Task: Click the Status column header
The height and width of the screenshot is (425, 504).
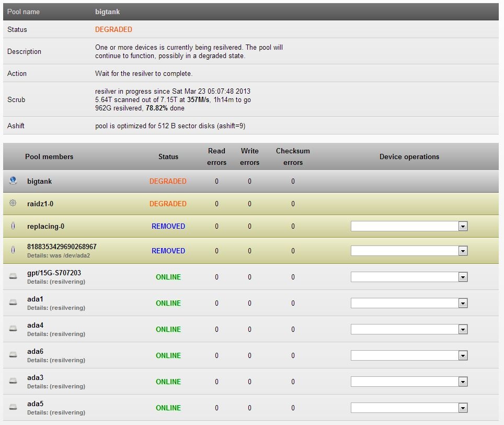Action: (x=168, y=156)
